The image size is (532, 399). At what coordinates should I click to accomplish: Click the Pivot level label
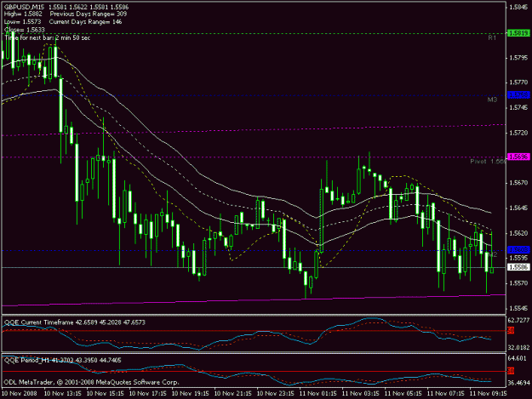[x=488, y=162]
